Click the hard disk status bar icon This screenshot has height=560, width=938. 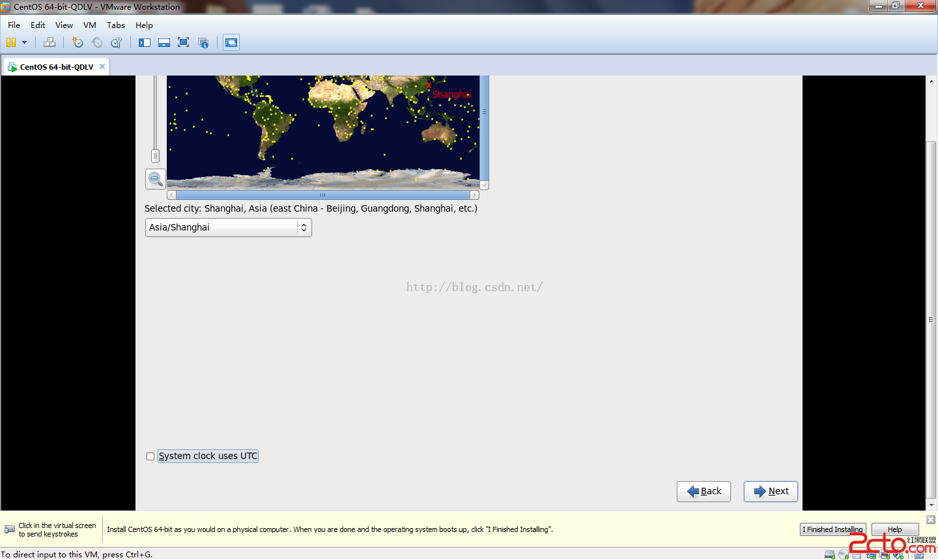[x=830, y=555]
